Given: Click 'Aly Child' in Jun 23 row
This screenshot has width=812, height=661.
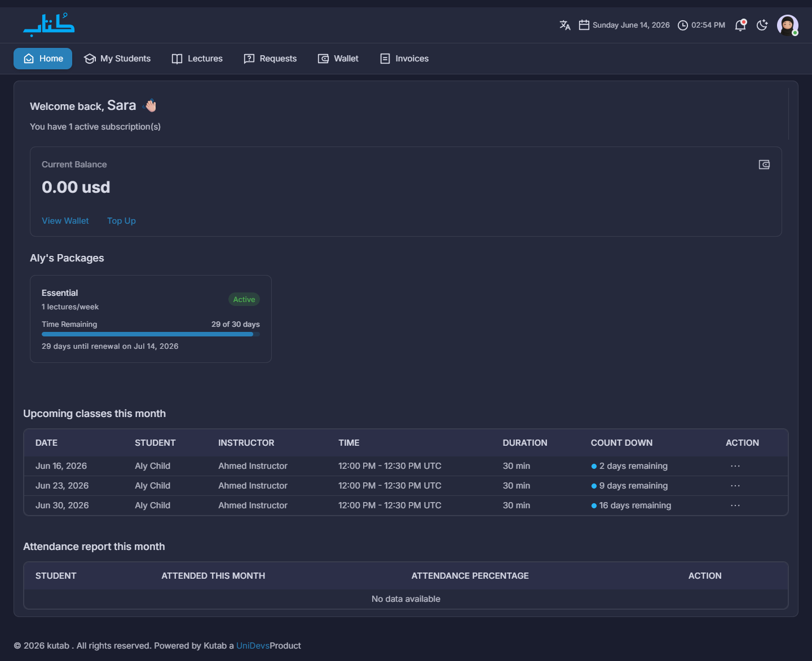Looking at the screenshot, I should (152, 486).
